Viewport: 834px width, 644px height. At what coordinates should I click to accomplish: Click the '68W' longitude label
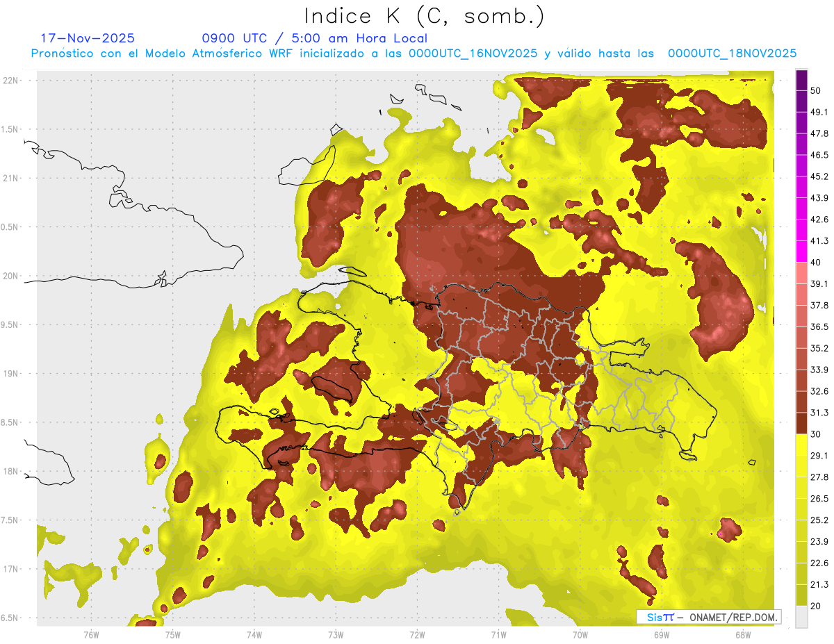[x=743, y=635]
